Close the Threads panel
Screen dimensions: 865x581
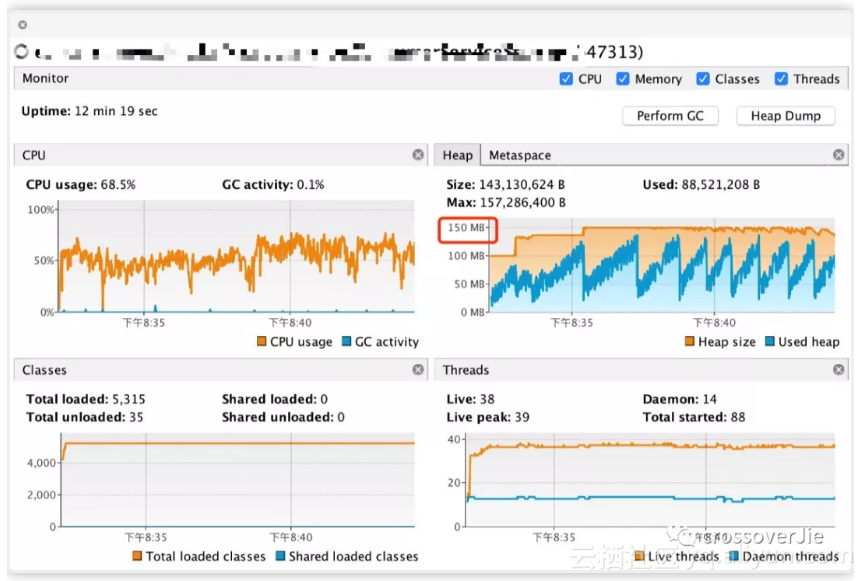click(x=839, y=370)
